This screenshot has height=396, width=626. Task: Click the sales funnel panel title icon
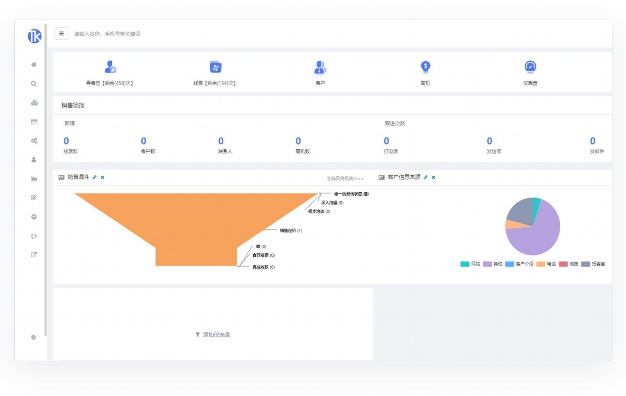tap(61, 177)
